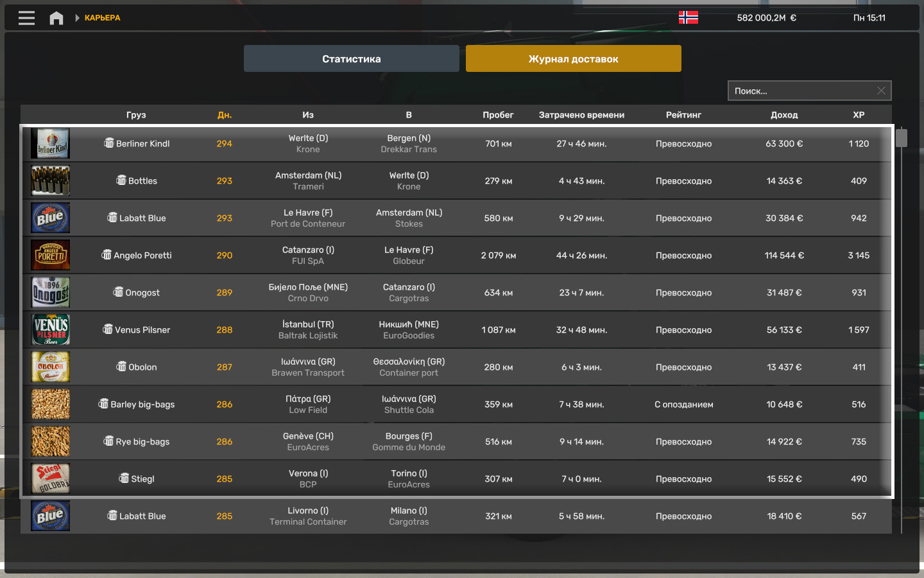Sort by the Дн. column header

pyautogui.click(x=225, y=115)
